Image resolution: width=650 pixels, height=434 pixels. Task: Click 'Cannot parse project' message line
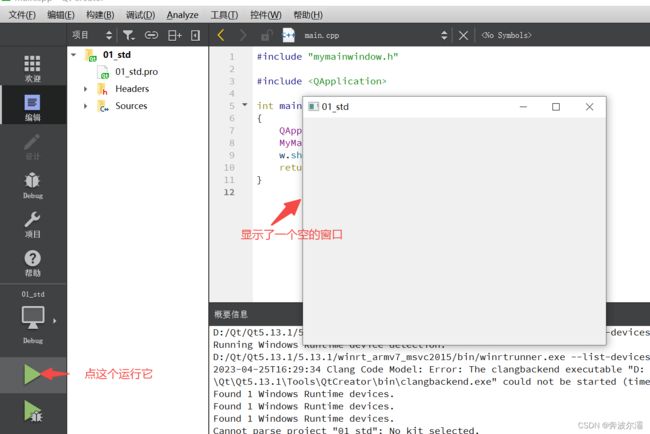(x=346, y=430)
